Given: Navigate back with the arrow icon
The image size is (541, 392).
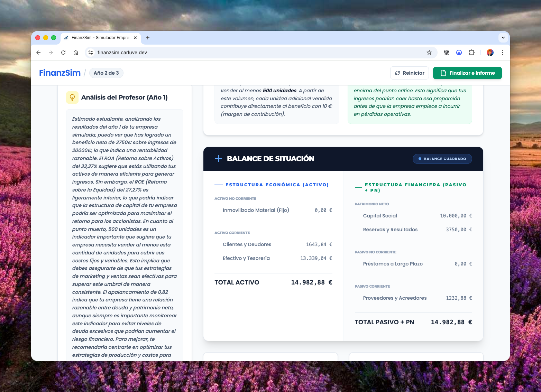Looking at the screenshot, I should click(x=38, y=53).
